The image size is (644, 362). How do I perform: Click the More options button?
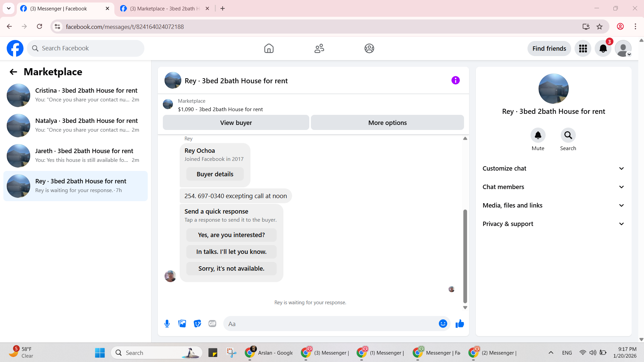pyautogui.click(x=387, y=123)
